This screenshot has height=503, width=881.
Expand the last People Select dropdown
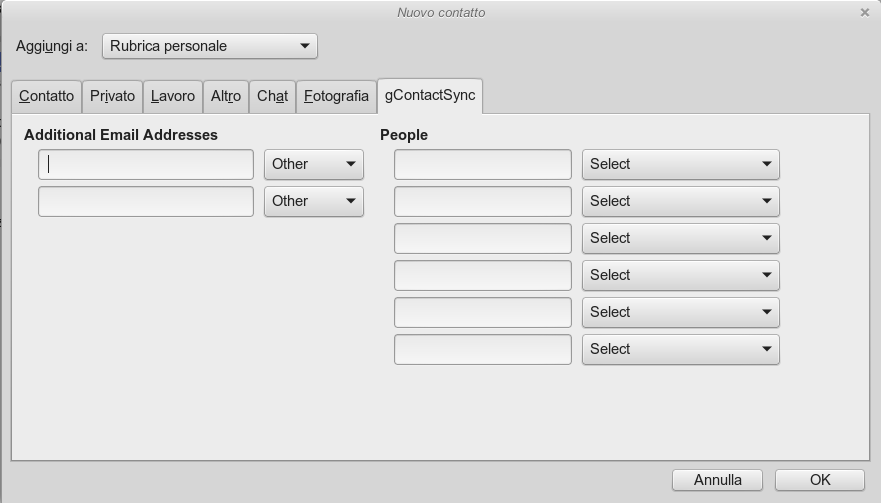(681, 350)
